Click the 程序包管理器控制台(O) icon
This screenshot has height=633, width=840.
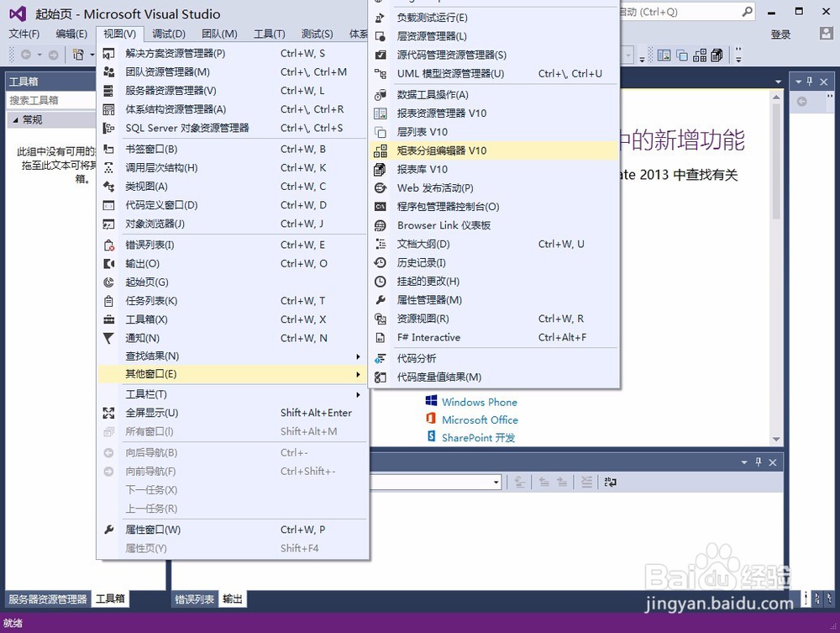tap(381, 207)
